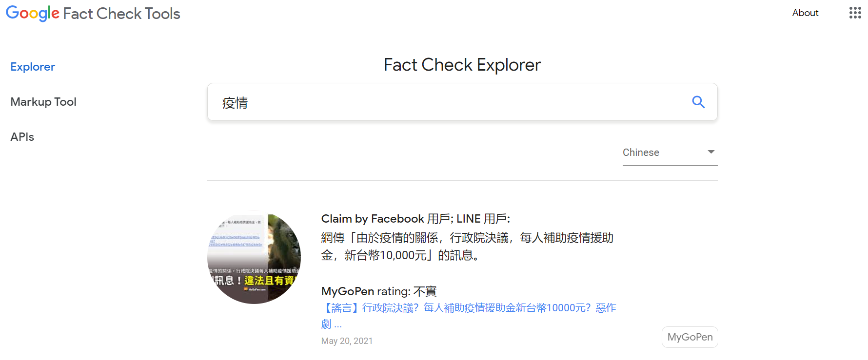Switch to Markup Tool in sidebar
Screen dimensions: 868x360
[x=43, y=102]
